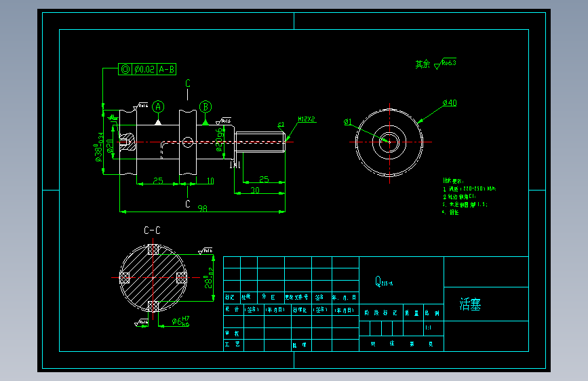Click the hatched section C-C circle
The width and height of the screenshot is (588, 381).
coord(153,278)
